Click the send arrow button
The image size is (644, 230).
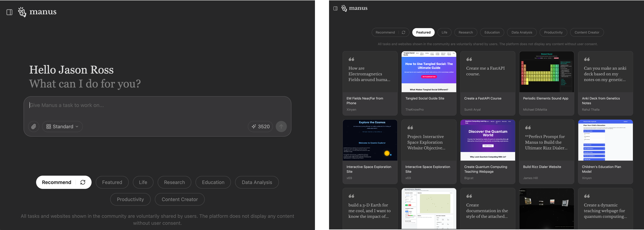(281, 127)
